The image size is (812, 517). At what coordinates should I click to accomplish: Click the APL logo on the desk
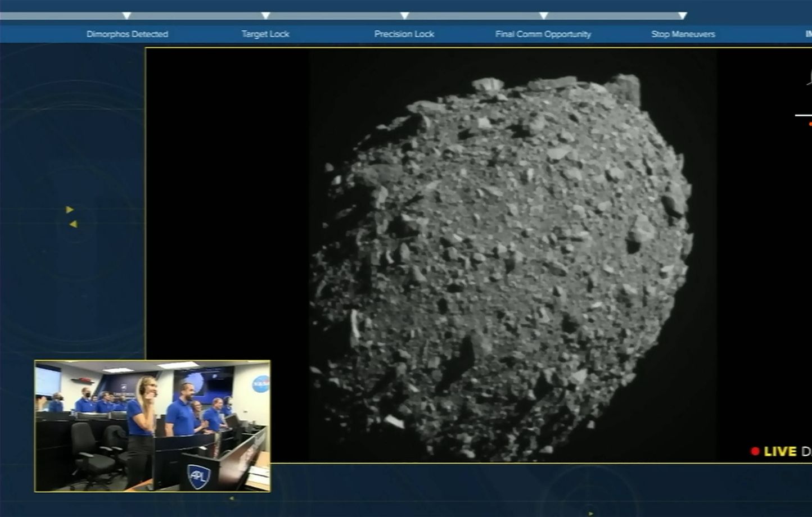coord(199,477)
